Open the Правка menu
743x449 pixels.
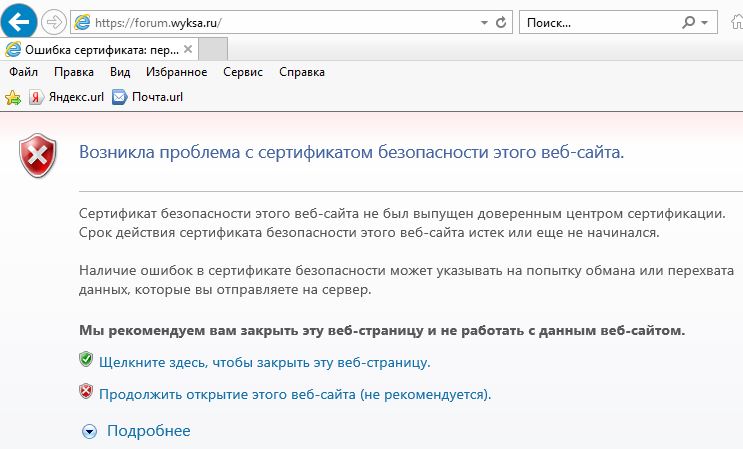click(74, 72)
